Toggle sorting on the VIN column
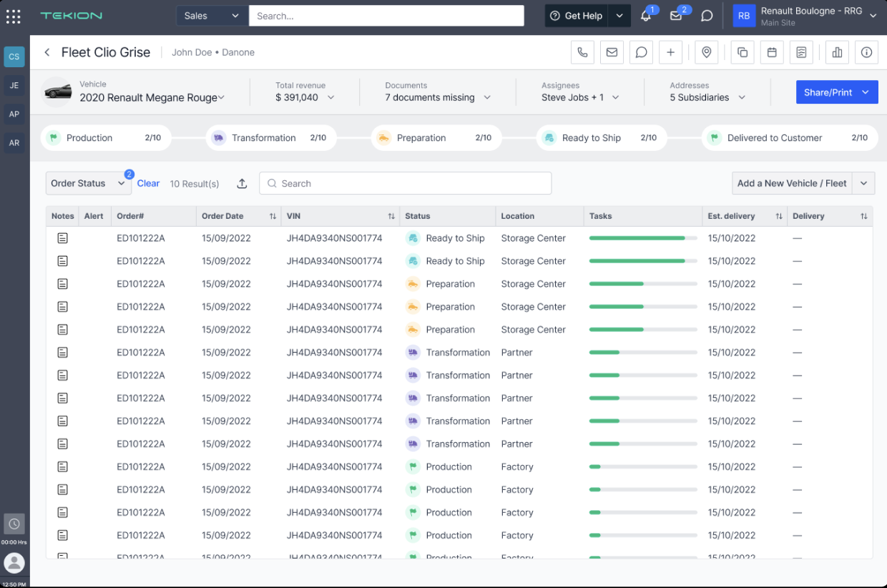 click(x=391, y=216)
